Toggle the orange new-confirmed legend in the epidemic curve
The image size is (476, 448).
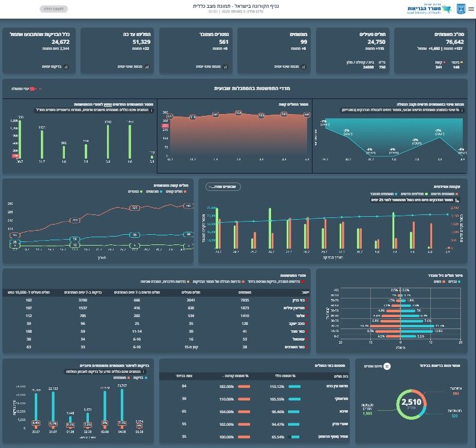click(445, 194)
